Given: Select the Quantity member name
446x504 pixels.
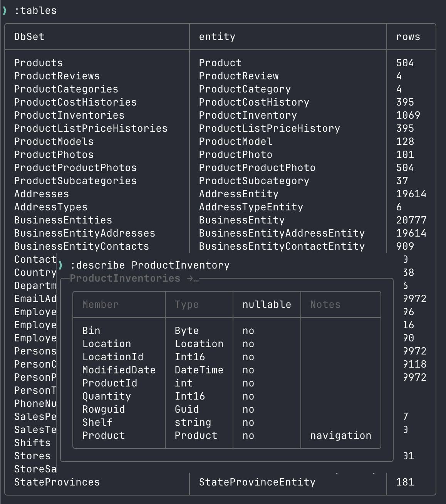Looking at the screenshot, I should pos(107,396).
